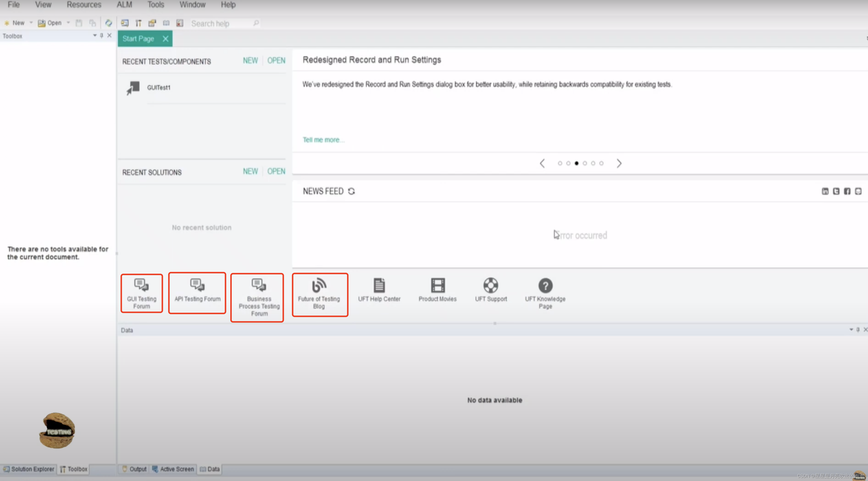The height and width of the screenshot is (481, 868).
Task: Open the GUI Testing Forum
Action: [142, 293]
